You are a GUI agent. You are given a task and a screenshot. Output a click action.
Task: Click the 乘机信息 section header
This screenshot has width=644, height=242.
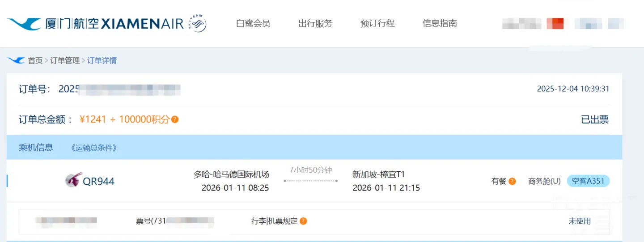click(36, 147)
